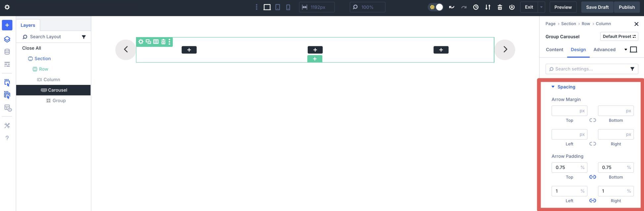Click the undo arrow icon
Image resolution: width=644 pixels, height=211 pixels.
[451, 7]
